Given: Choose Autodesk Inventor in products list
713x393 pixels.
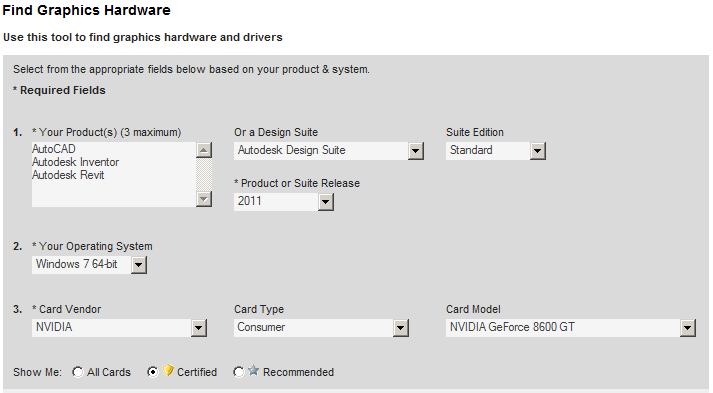Looking at the screenshot, I should tap(75, 162).
